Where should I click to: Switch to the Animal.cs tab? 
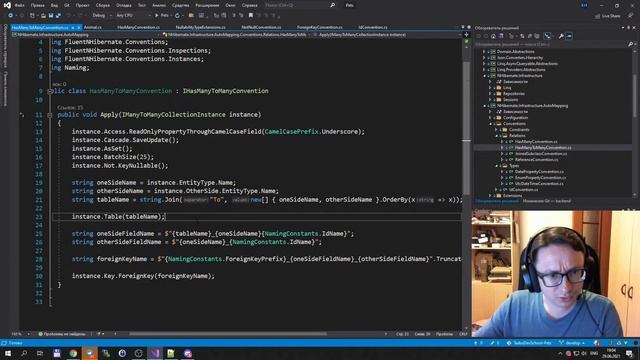click(x=93, y=27)
